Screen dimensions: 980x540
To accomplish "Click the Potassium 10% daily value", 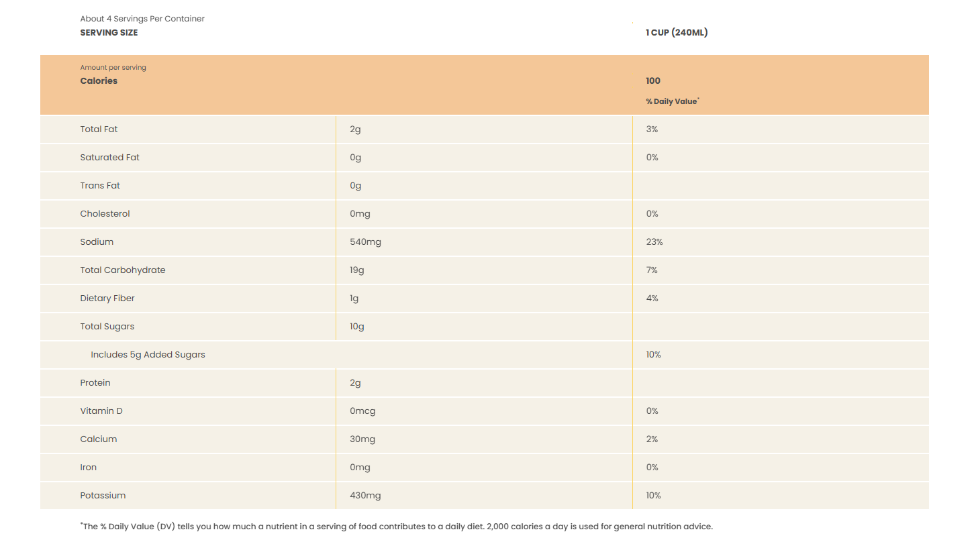I will [x=654, y=495].
